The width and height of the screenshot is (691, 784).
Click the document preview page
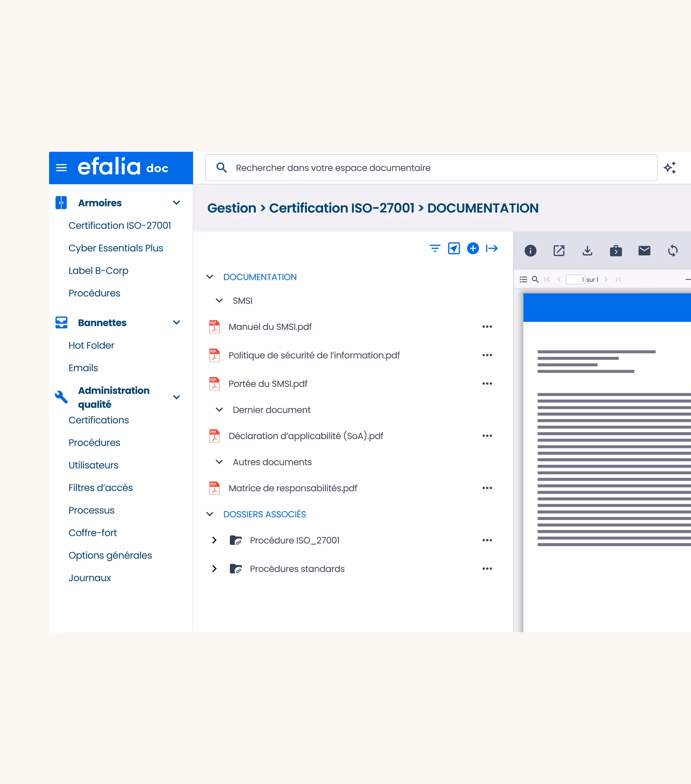click(x=607, y=462)
